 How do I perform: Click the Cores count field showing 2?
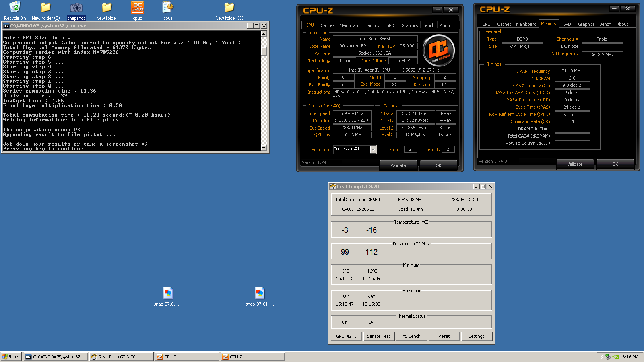point(410,149)
